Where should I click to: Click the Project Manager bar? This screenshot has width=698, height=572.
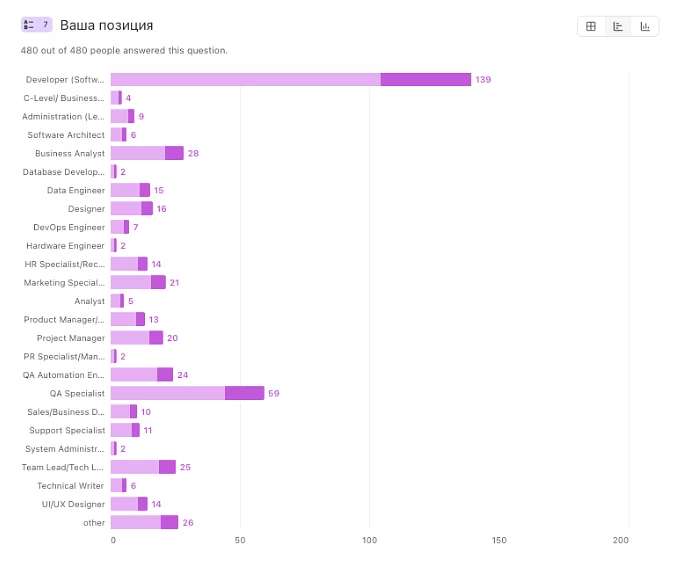tap(137, 338)
